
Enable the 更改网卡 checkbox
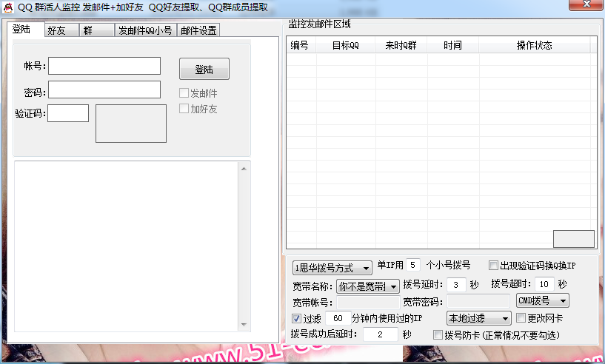click(x=521, y=318)
